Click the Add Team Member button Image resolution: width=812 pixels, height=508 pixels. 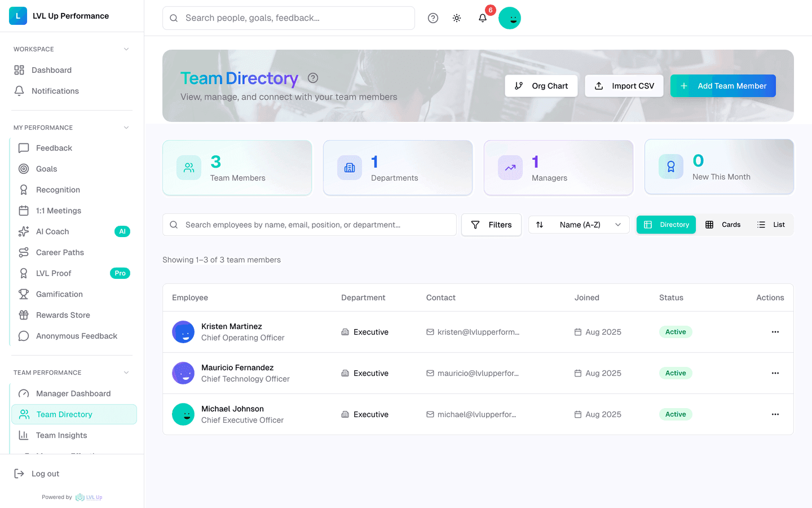click(x=723, y=86)
